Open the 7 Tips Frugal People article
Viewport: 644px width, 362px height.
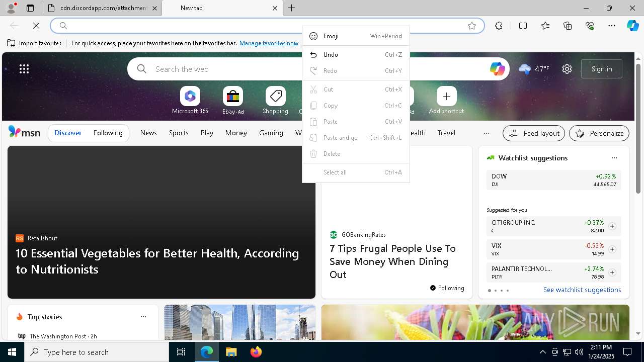pos(392,261)
